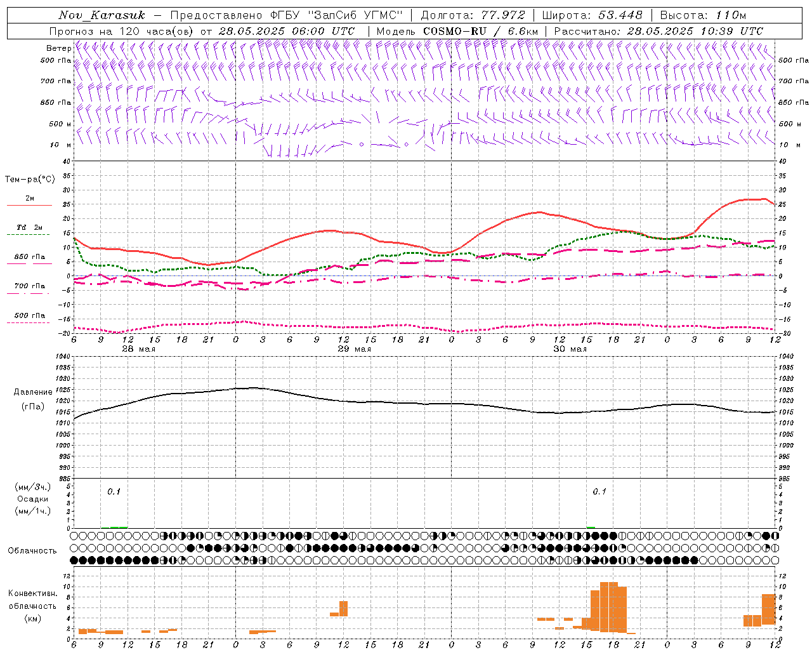Click the 0.1 precipitation value on 28 мая
The width and height of the screenshot is (812, 650).
(114, 492)
